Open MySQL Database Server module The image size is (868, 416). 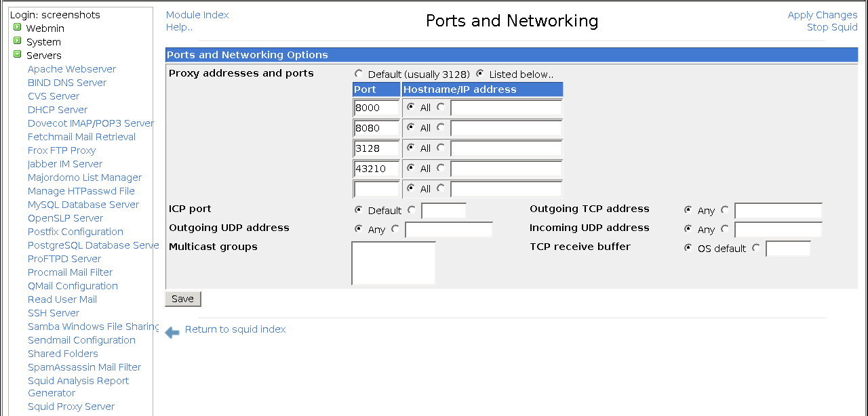click(83, 205)
